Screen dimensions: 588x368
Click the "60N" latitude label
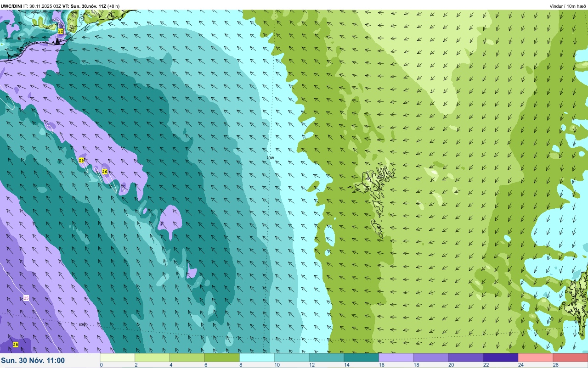[x=82, y=325]
